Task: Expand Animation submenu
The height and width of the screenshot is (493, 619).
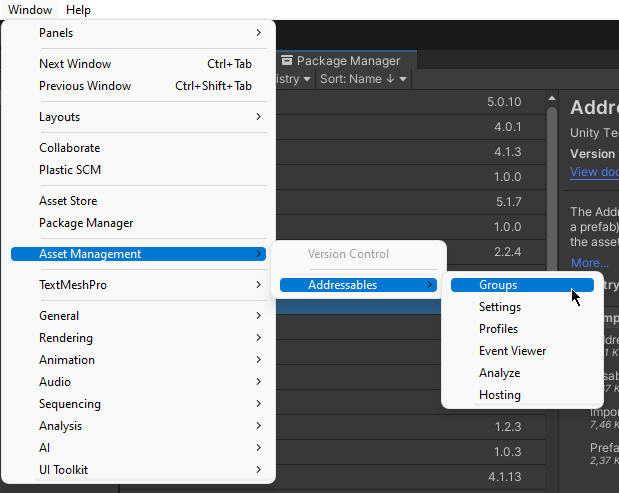Action: [139, 360]
